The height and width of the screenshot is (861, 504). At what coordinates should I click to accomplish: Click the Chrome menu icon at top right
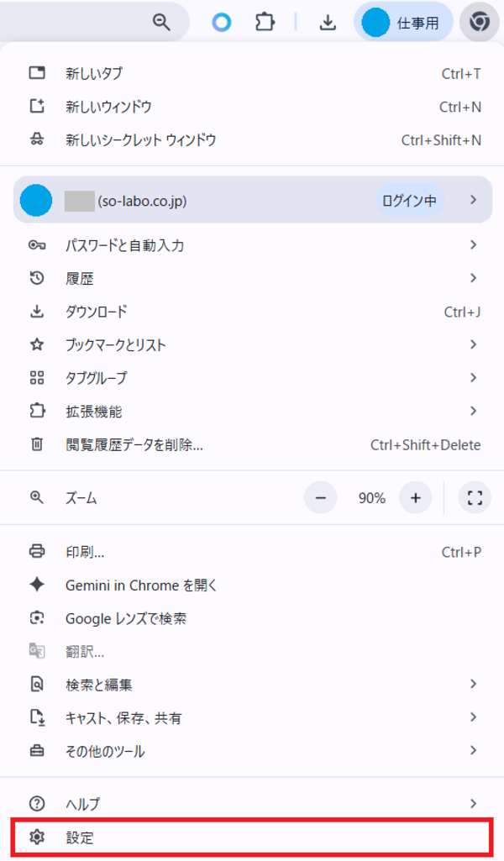click(480, 22)
